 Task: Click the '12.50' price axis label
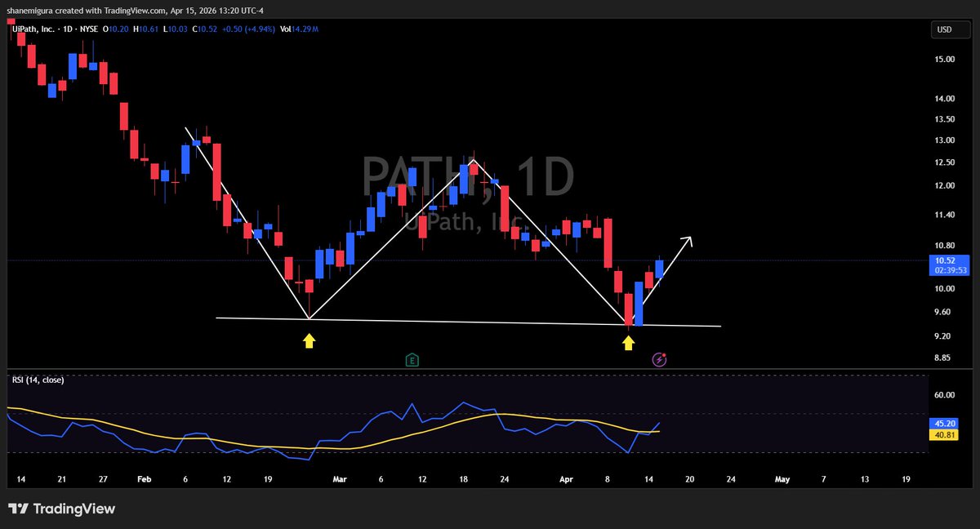(944, 162)
